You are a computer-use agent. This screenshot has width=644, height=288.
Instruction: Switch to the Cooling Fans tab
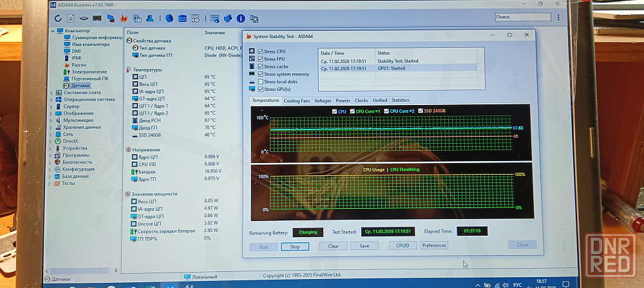pos(297,101)
